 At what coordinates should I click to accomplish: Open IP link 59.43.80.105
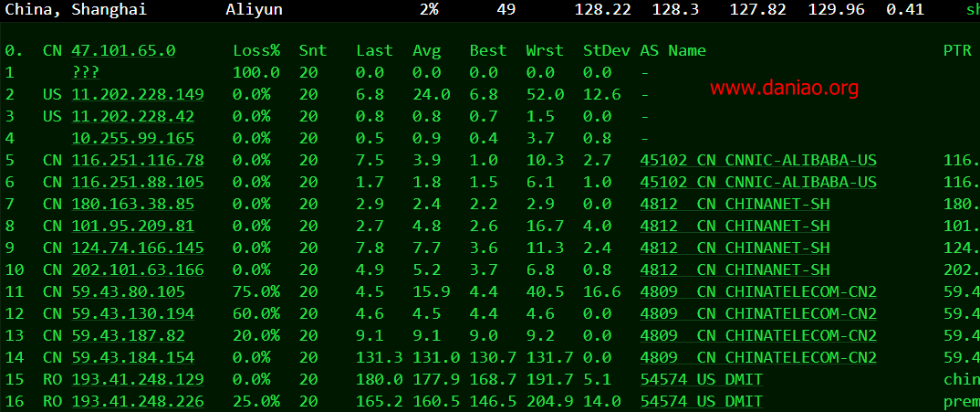point(129,291)
